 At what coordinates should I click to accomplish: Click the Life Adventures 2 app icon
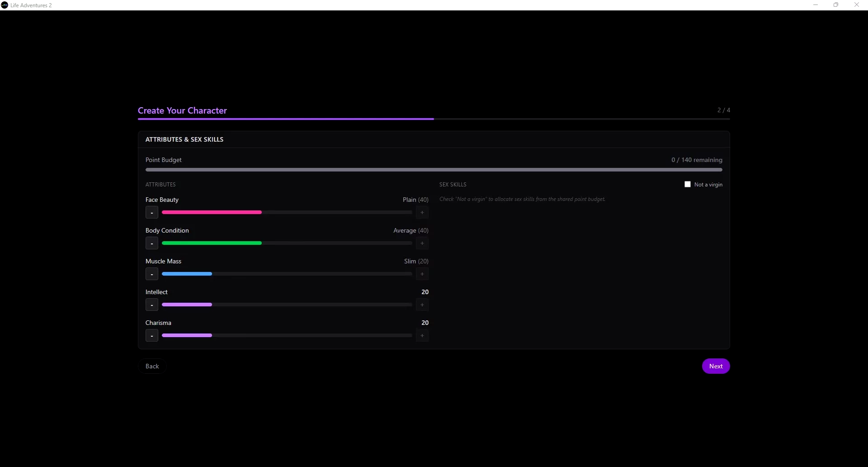coord(5,5)
